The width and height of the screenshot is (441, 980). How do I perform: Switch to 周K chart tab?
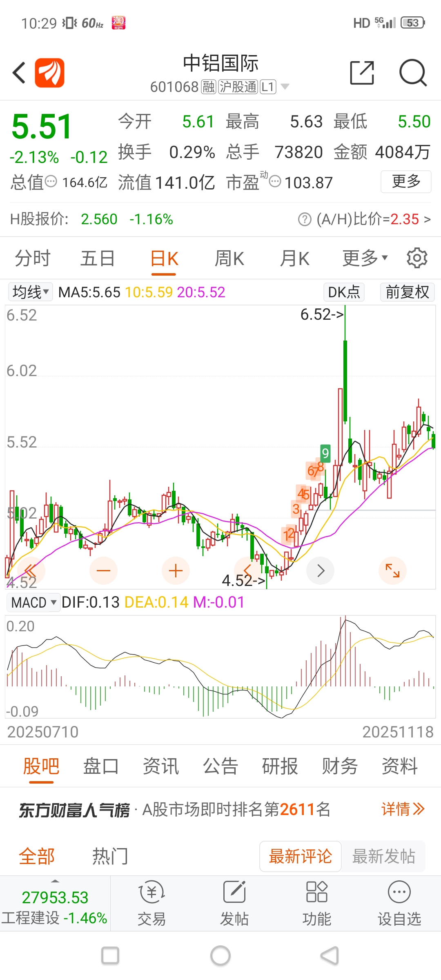pos(229,258)
